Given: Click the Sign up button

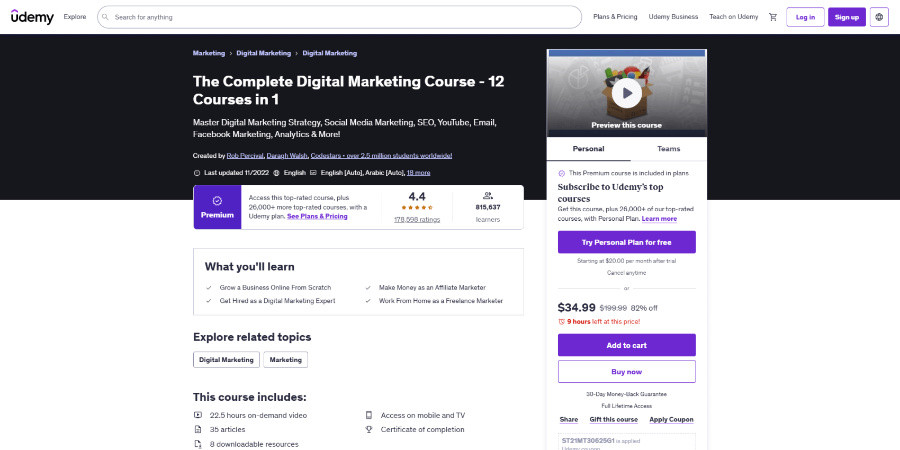Looking at the screenshot, I should coord(847,17).
